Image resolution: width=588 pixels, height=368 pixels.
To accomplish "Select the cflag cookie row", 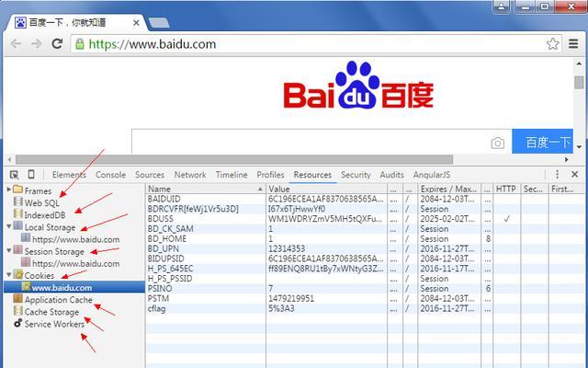I will (x=365, y=309).
